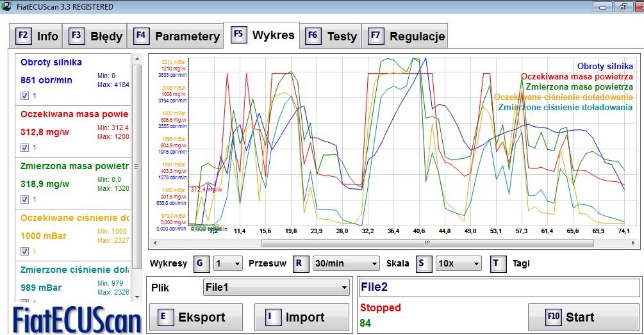Image resolution: width=644 pixels, height=335 pixels.
Task: Click the FiatECUScan logo
Action: pyautogui.click(x=77, y=320)
